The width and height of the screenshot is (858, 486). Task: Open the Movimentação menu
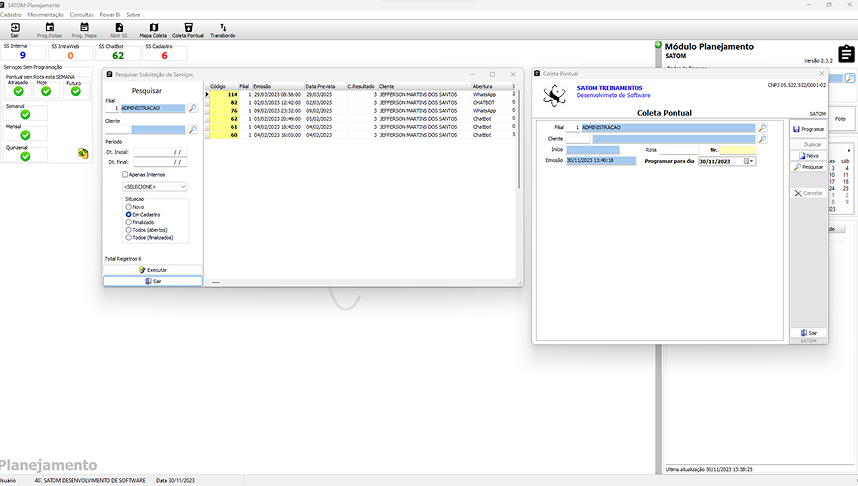coord(46,15)
